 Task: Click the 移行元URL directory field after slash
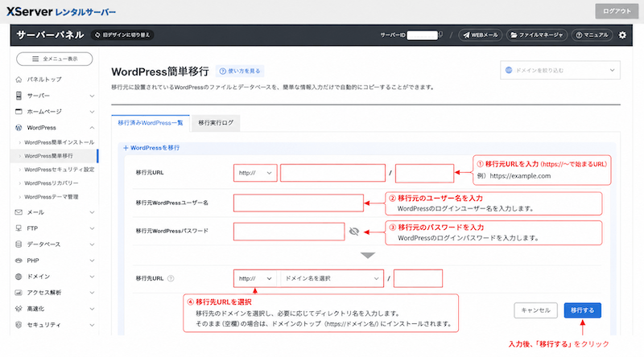(x=424, y=173)
